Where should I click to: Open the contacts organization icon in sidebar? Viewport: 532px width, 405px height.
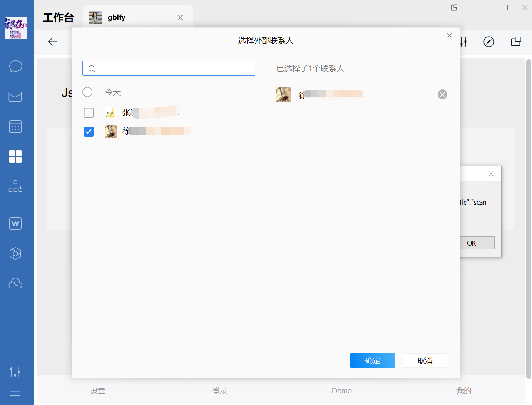coord(15,186)
